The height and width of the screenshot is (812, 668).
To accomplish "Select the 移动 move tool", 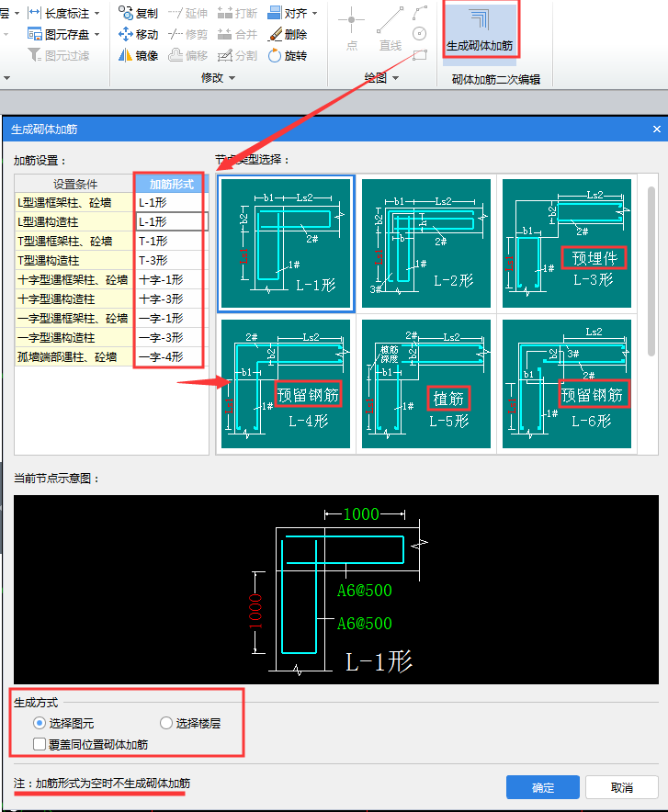I will point(138,34).
